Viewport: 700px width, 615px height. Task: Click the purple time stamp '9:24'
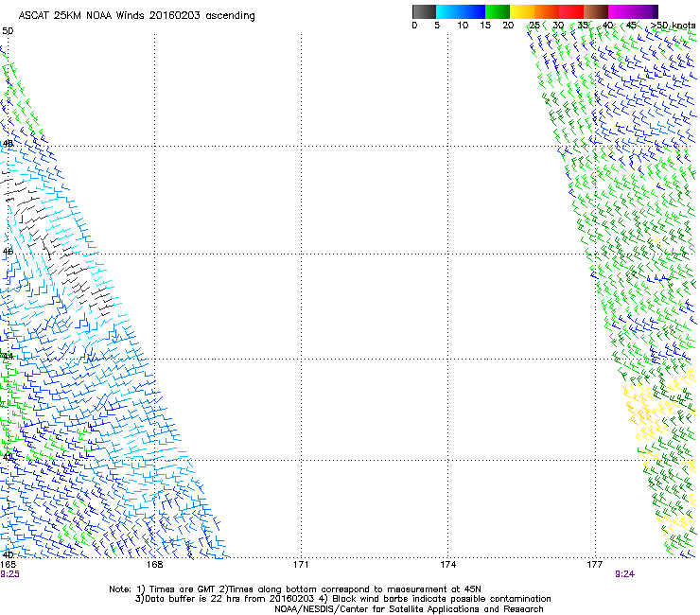point(624,574)
